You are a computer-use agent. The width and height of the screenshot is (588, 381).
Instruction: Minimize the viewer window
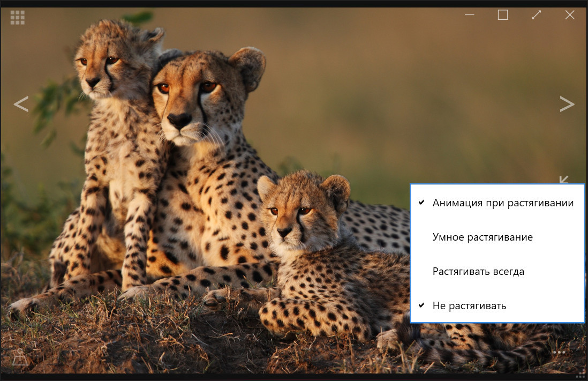coord(470,15)
